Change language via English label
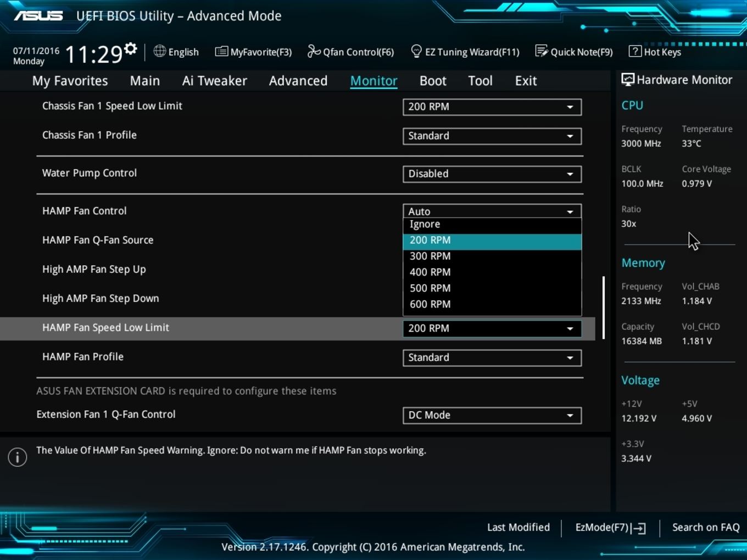Viewport: 747px width, 560px height. coord(183,52)
